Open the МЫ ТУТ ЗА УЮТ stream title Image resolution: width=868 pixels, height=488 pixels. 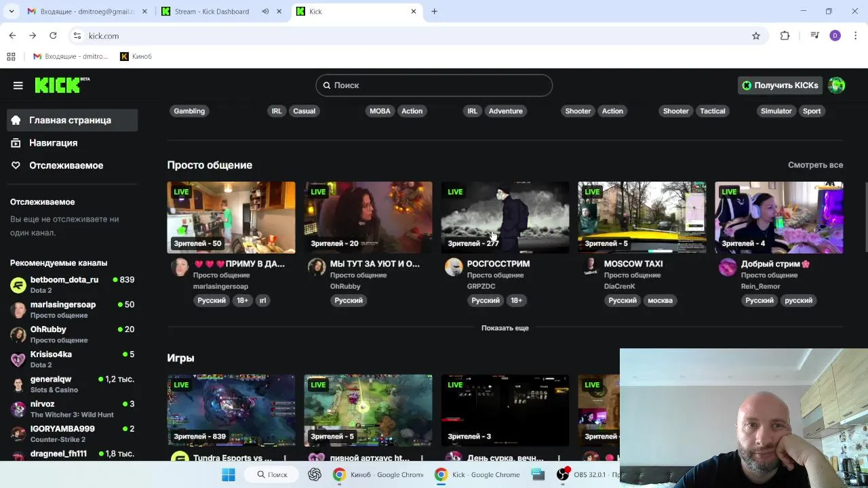[x=375, y=264]
